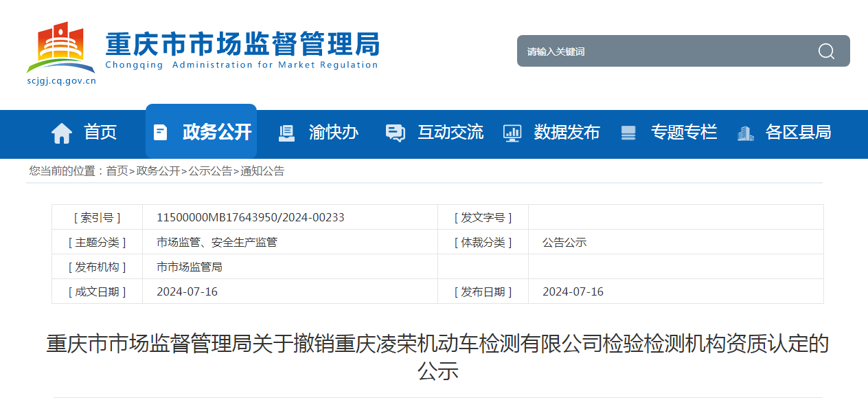868x398 pixels.
Task: Click the [ 发布机构 ] label cell
Action: tap(97, 267)
